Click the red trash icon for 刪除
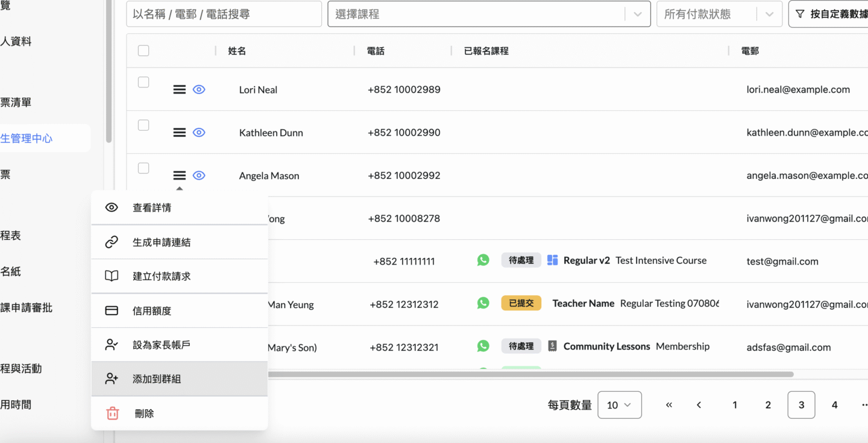Screen dimensions: 868x443 [x=112, y=413]
